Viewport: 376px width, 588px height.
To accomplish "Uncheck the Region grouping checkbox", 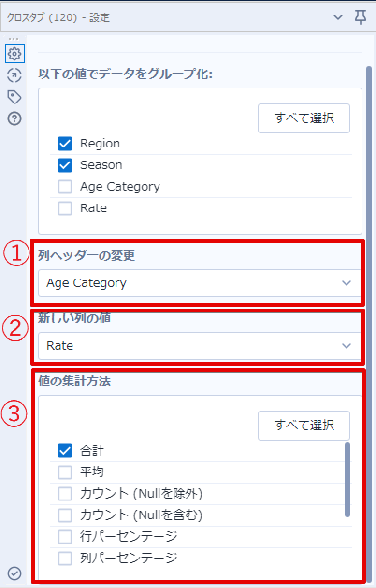I will (x=65, y=144).
